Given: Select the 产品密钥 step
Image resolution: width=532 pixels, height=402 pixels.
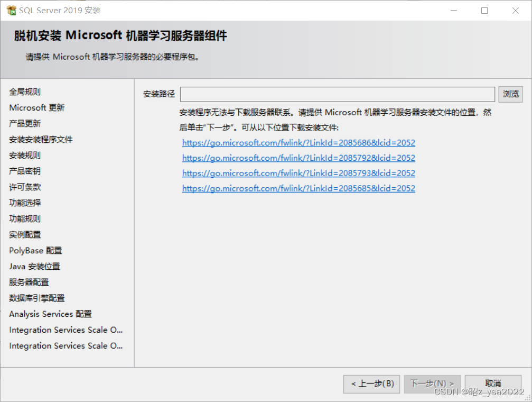Looking at the screenshot, I should click(x=25, y=171).
